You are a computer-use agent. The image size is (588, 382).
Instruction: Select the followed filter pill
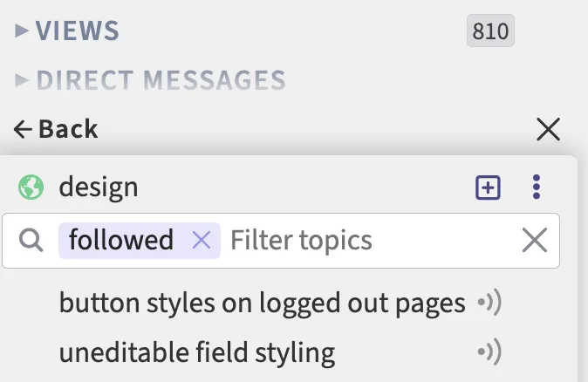121,240
